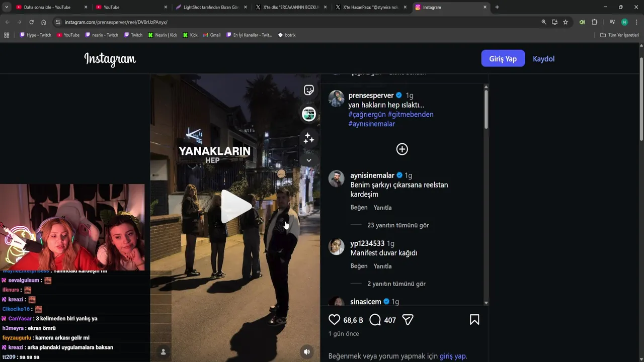Screen dimensions: 644x362
Task: Bookmark this page with the star icon
Action: [566, 22]
